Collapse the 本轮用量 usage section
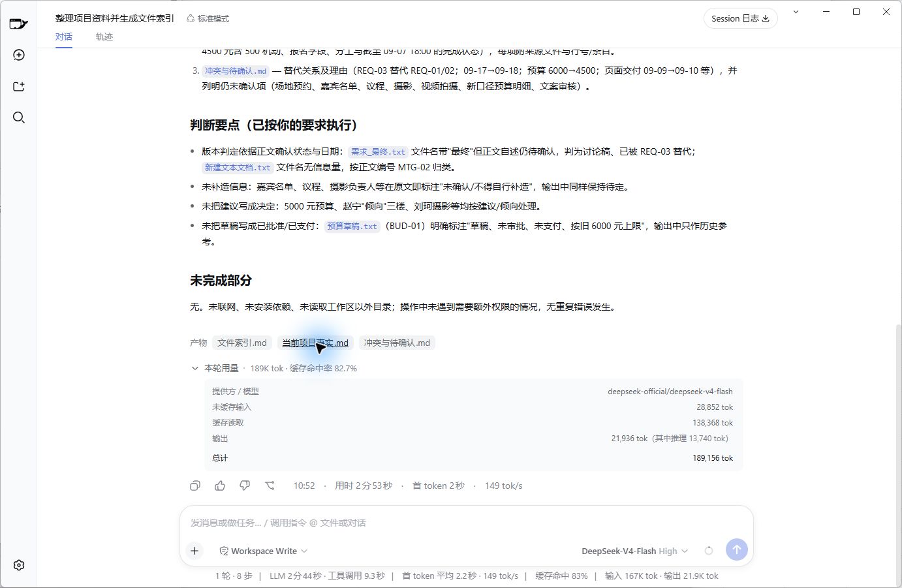Image resolution: width=902 pixels, height=588 pixels. tap(194, 368)
